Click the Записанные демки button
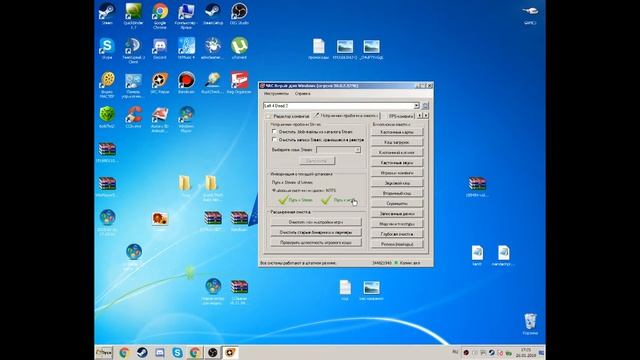Viewport: 640px width, 360px height. [397, 213]
